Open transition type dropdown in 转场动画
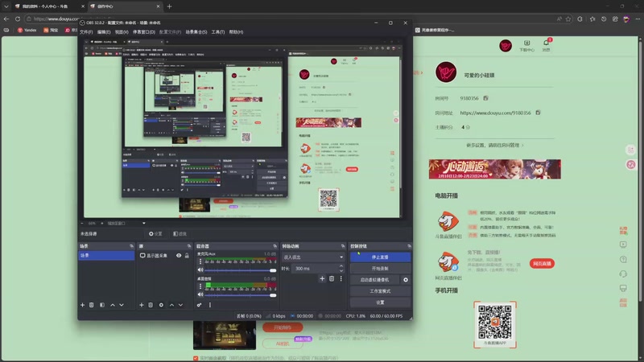 (312, 257)
